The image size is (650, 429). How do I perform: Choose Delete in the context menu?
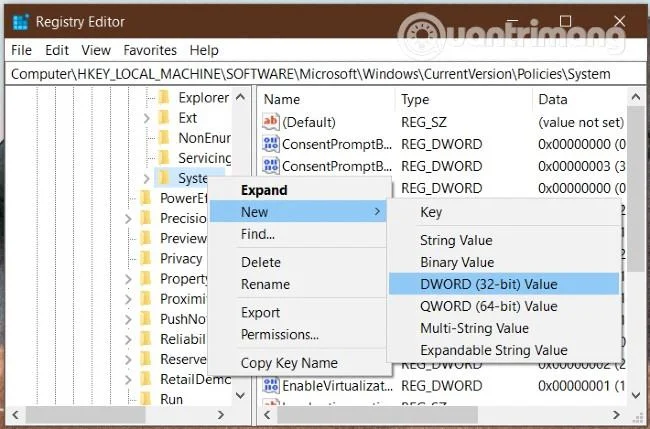(x=300, y=262)
